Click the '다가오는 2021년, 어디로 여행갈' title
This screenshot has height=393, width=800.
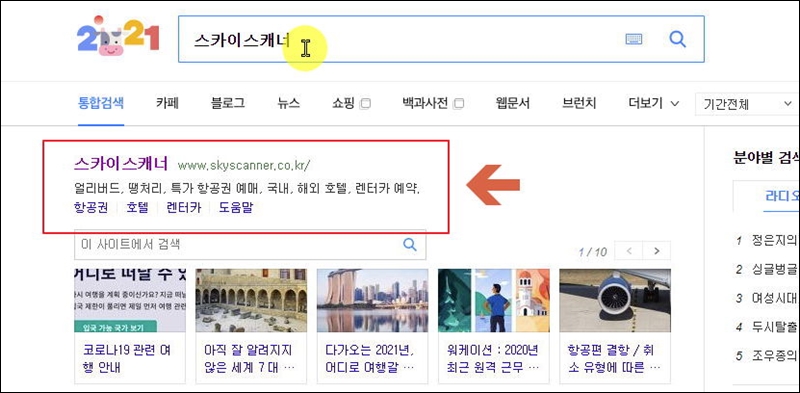pos(370,359)
